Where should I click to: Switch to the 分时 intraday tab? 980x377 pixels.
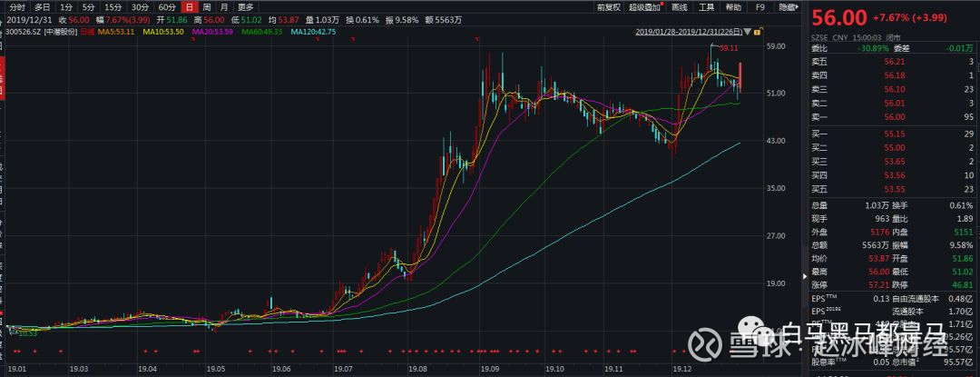18,7
